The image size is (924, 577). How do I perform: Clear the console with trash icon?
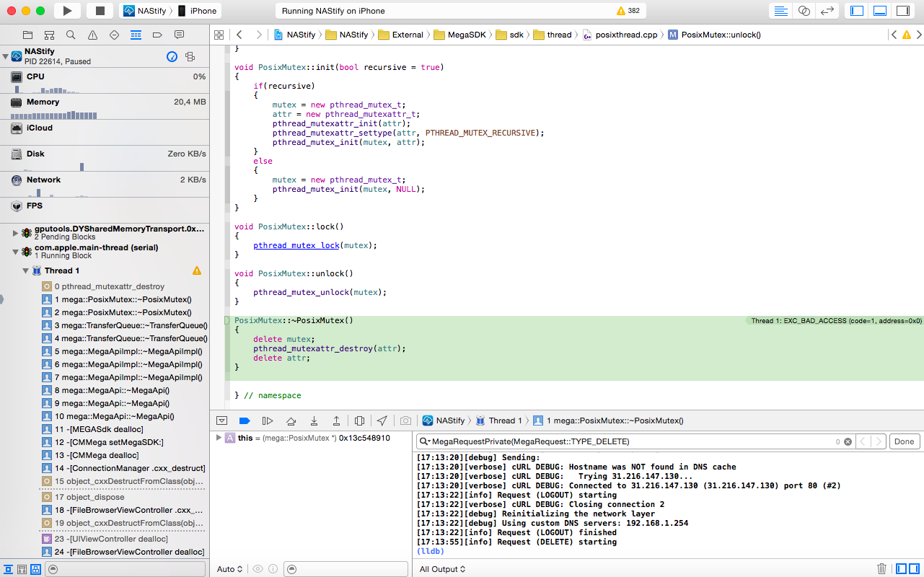881,569
